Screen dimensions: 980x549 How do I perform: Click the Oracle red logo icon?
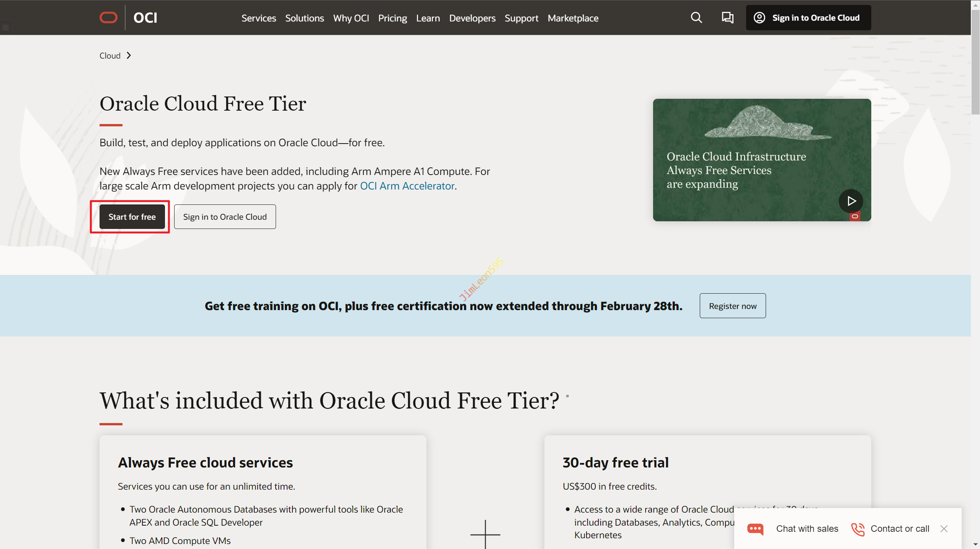point(108,18)
